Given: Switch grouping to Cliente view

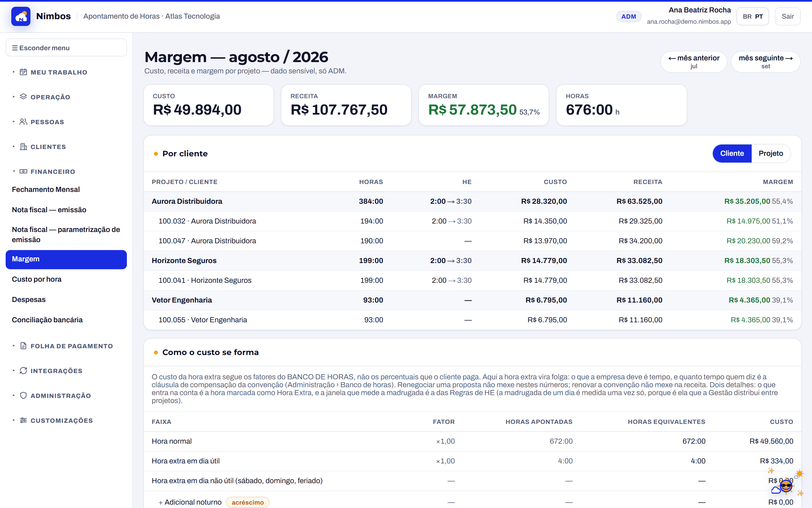Looking at the screenshot, I should (x=732, y=154).
